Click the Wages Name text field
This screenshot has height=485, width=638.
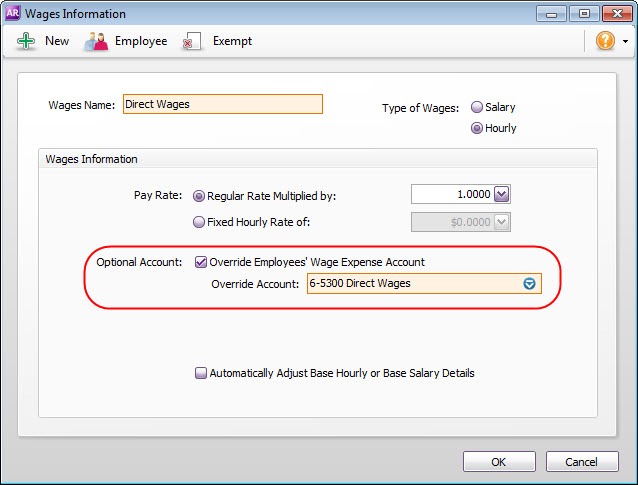[x=222, y=104]
